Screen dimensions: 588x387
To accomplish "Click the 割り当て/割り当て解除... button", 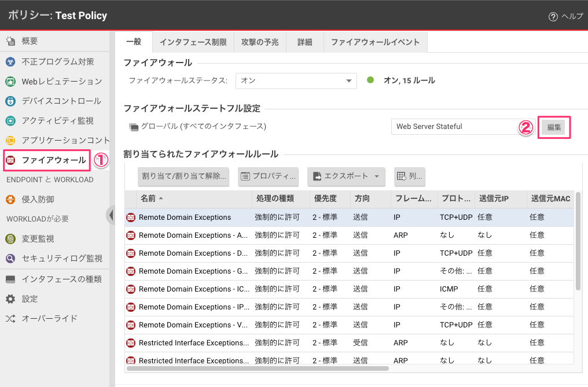I will coord(184,176).
